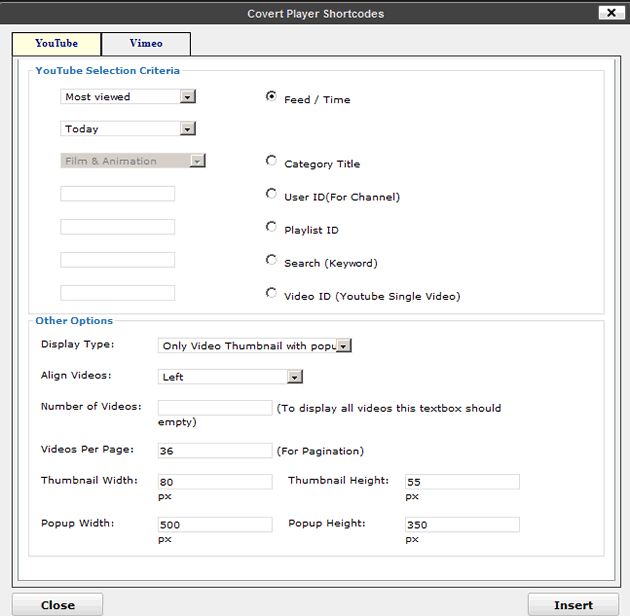Click the Video ID text field
The image size is (630, 616).
coord(118,293)
